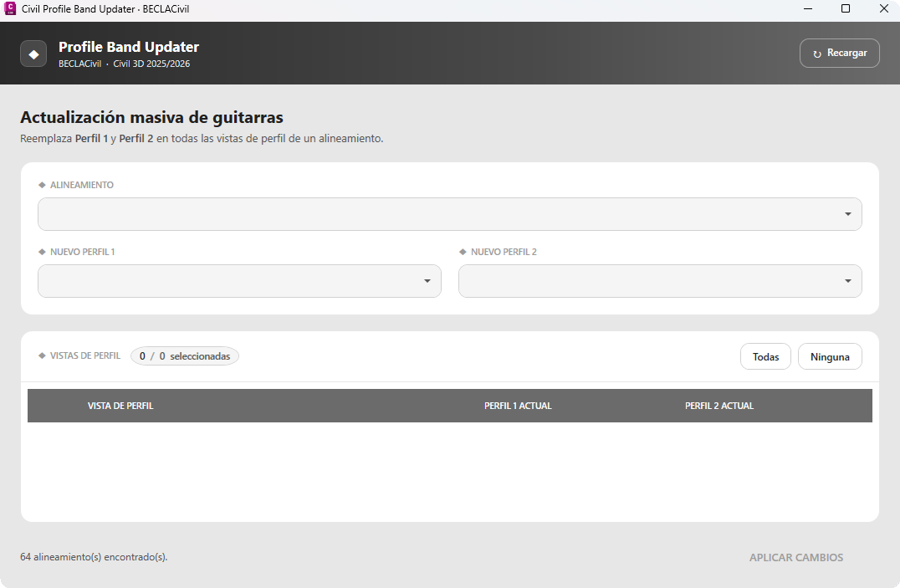Close the Civil Profile Band Updater window

884,8
